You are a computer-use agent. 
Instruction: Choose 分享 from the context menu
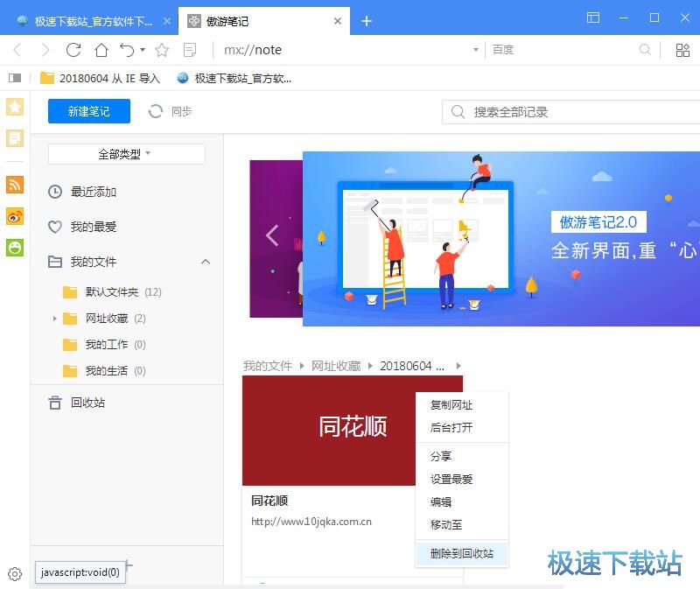click(x=462, y=456)
